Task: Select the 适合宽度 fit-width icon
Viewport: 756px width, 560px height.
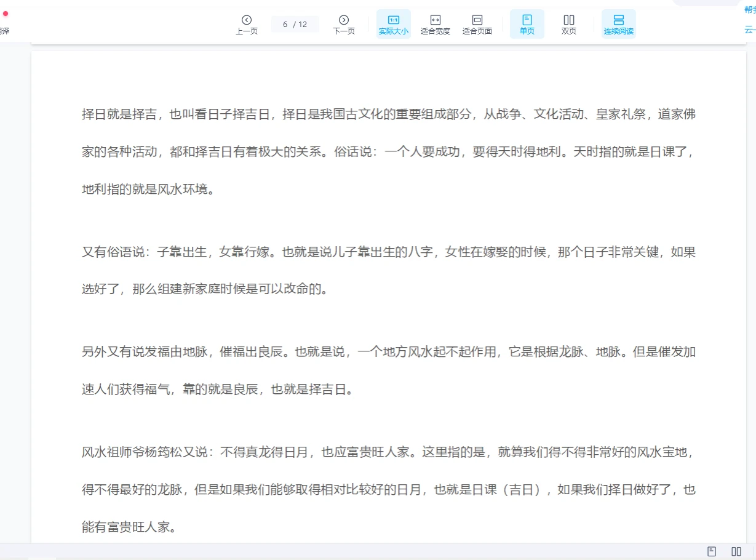Action: tap(436, 20)
